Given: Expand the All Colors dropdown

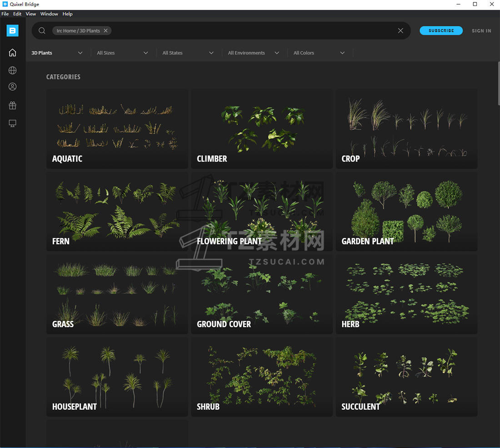Looking at the screenshot, I should coord(319,53).
